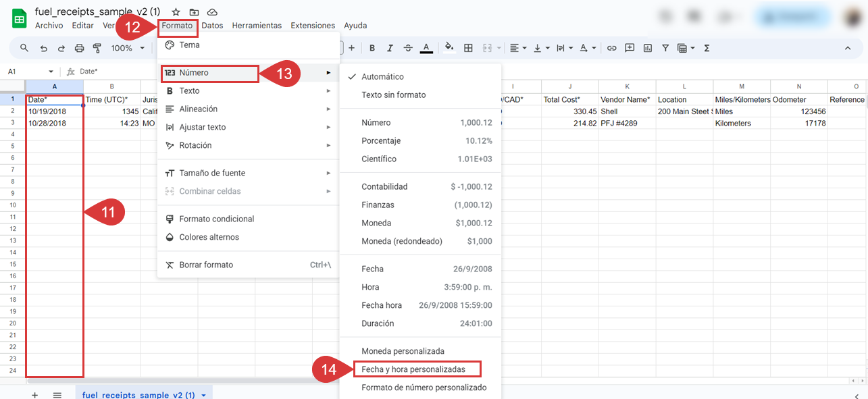868x399 pixels.
Task: Open Fecha y hora personalizadas
Action: pyautogui.click(x=420, y=369)
